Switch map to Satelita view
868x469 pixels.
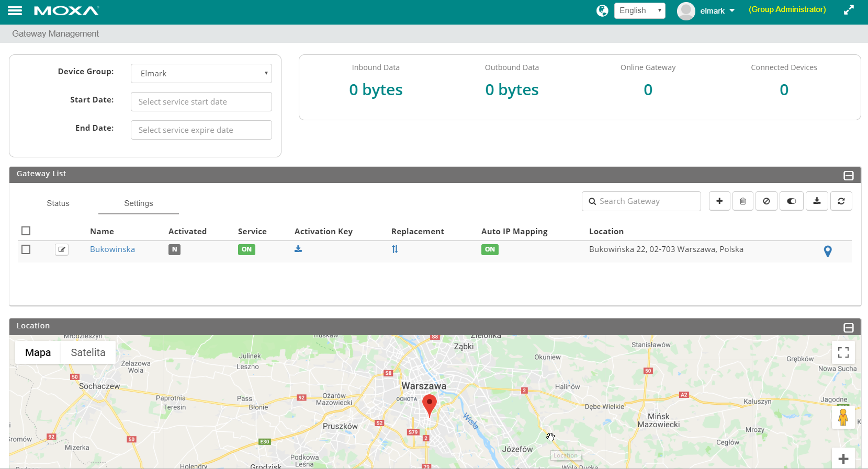pyautogui.click(x=88, y=352)
